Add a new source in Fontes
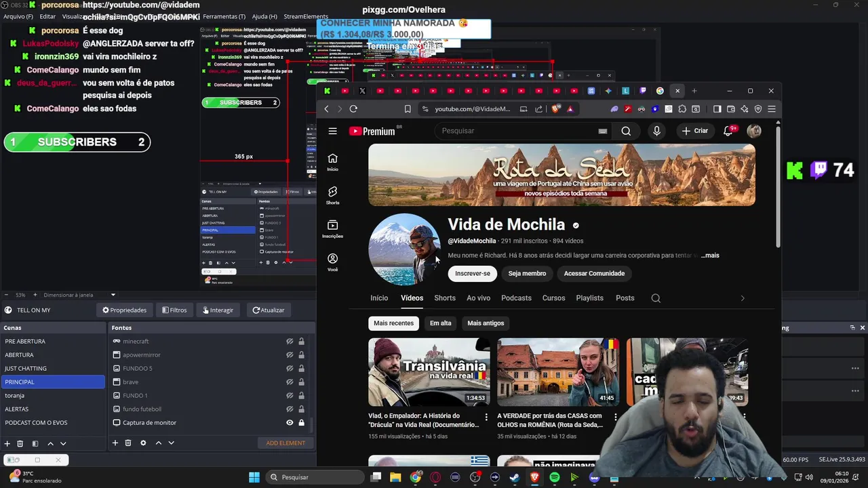Image resolution: width=868 pixels, height=488 pixels. [115, 443]
